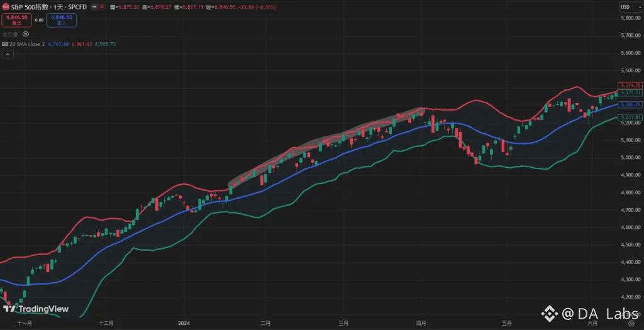The height and width of the screenshot is (330, 644).
Task: Click the S&P 500 red symbol logo
Action: pyautogui.click(x=6, y=7)
